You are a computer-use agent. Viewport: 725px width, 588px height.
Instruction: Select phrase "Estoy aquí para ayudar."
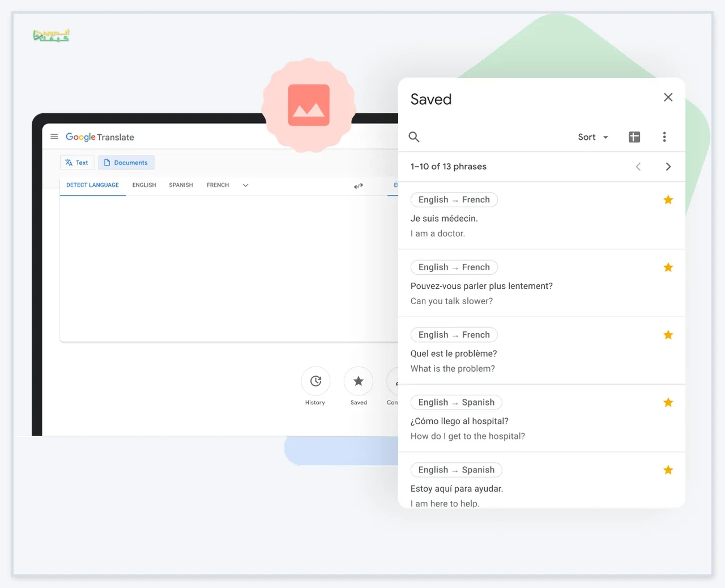tap(457, 489)
